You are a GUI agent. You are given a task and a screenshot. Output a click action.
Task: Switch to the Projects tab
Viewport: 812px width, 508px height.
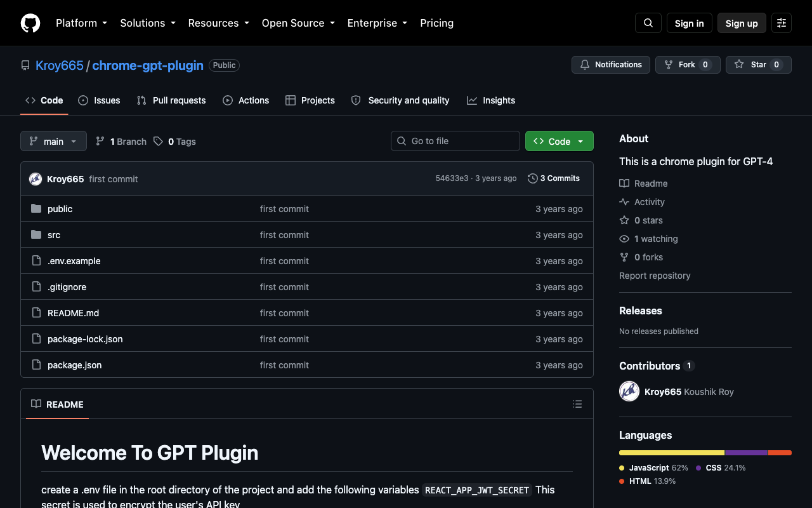310,100
